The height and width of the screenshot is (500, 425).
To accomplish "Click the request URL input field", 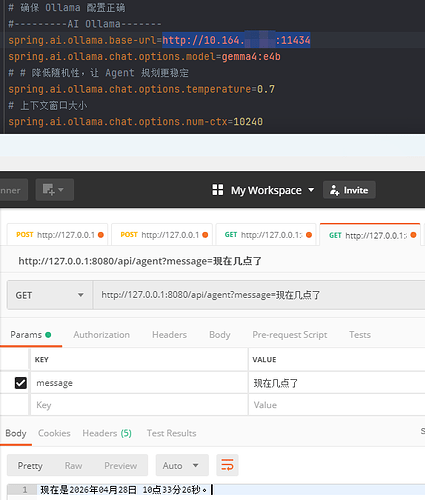I will coord(259,295).
